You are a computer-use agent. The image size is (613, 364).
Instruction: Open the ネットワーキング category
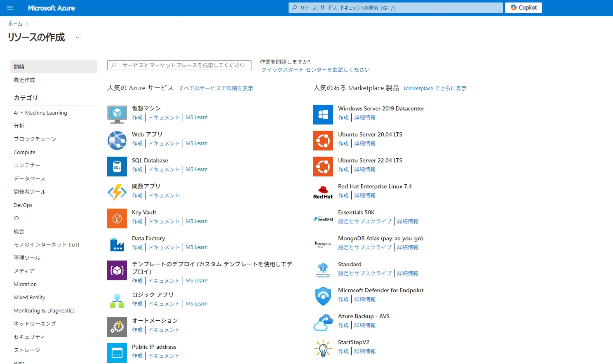pos(35,324)
